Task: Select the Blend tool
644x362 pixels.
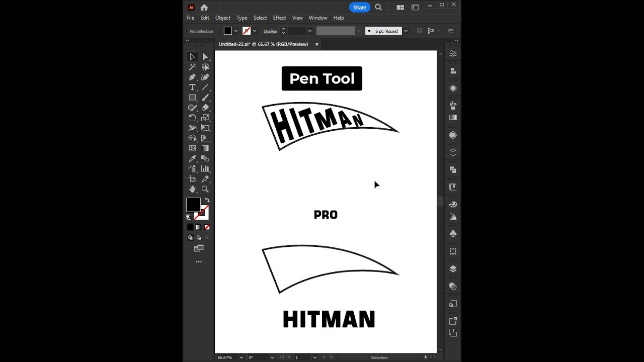Action: 205,159
